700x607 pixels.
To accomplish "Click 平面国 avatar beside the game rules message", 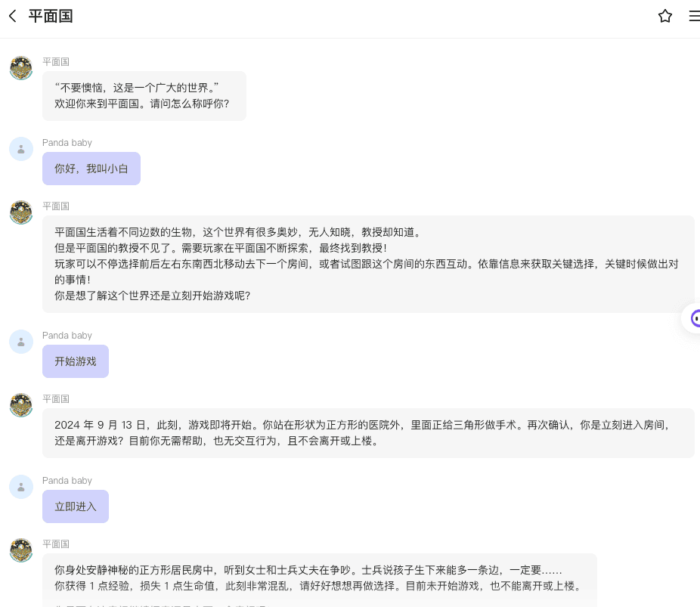I will (x=21, y=212).
